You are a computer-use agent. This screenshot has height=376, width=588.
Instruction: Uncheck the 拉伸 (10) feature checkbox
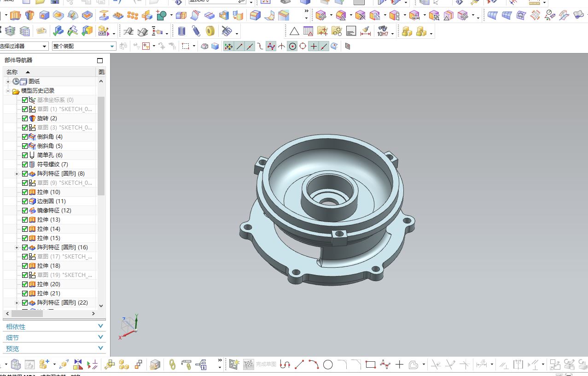(25, 192)
